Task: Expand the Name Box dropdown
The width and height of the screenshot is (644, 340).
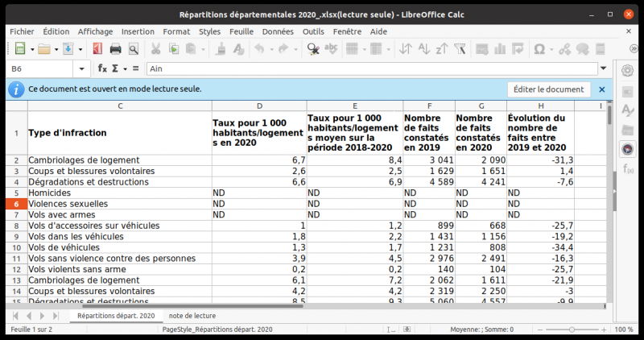Action: (82, 68)
